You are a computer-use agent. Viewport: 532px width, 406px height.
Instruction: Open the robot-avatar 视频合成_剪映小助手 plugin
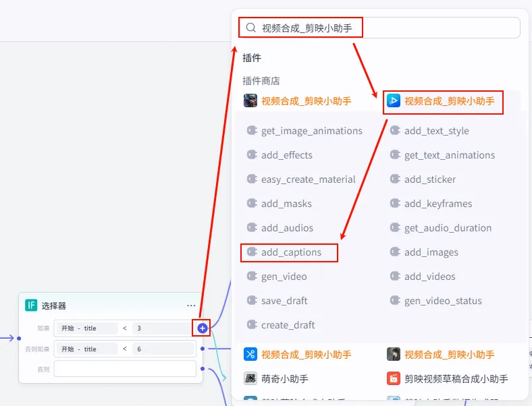coord(298,101)
